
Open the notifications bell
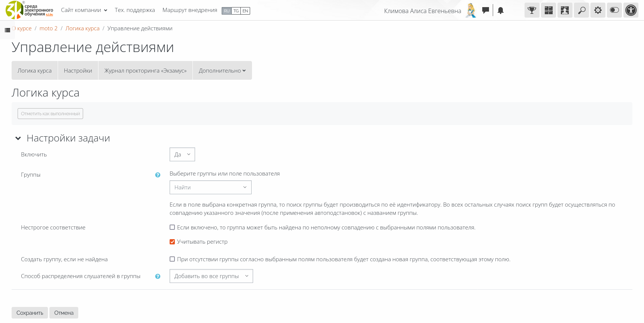500,10
